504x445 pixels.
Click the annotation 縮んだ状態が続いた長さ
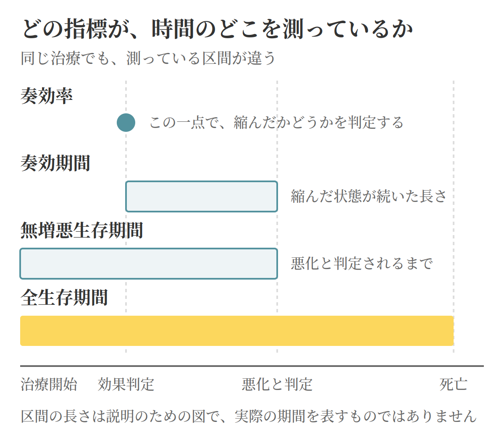[369, 196]
